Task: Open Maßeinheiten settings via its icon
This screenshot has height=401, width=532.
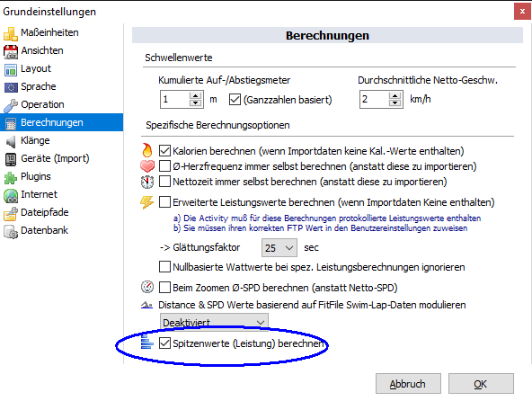Action: pyautogui.click(x=11, y=33)
